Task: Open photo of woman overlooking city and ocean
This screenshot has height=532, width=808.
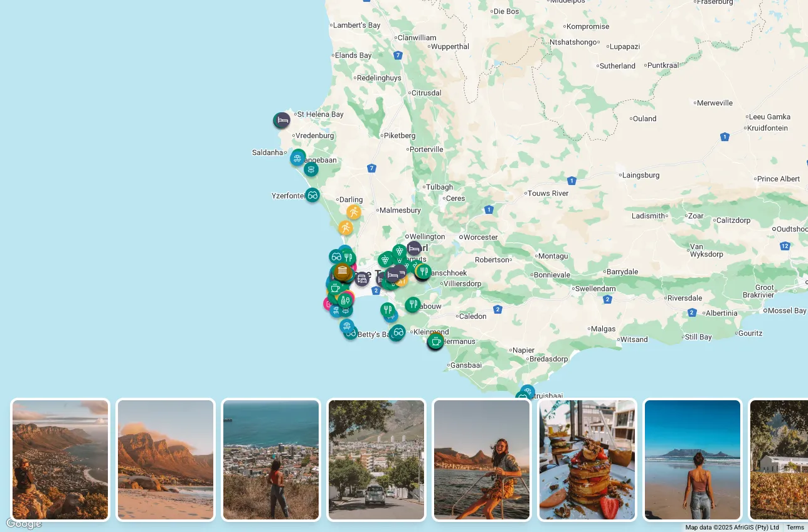Action: click(271, 460)
